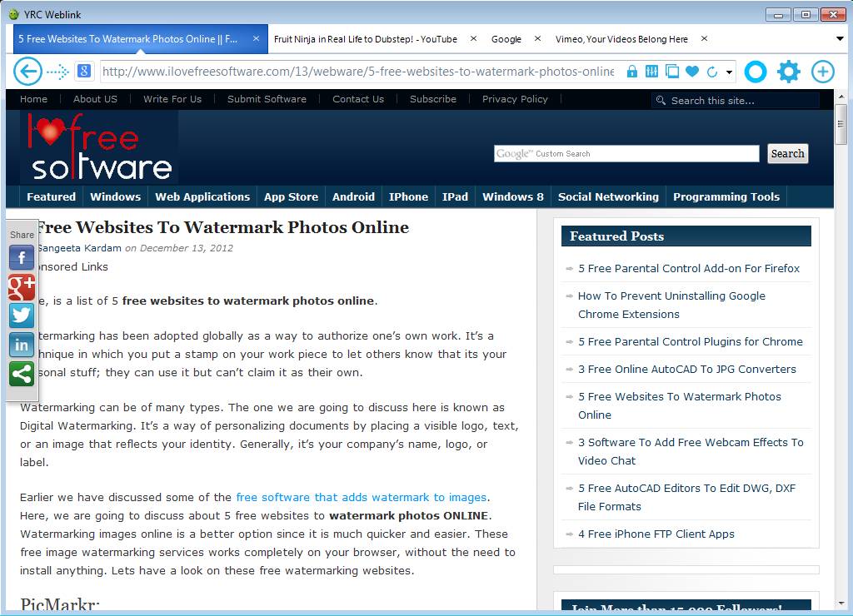Click the blue circle button in toolbar

pyautogui.click(x=755, y=72)
